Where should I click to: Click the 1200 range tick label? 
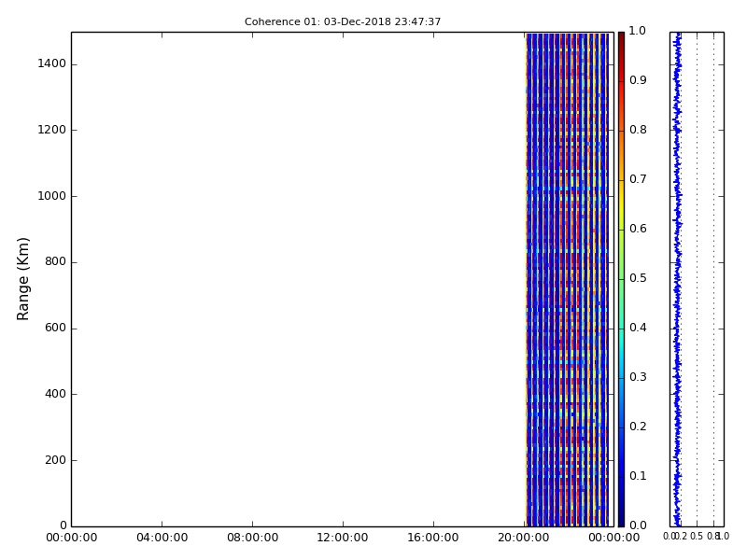[52, 130]
